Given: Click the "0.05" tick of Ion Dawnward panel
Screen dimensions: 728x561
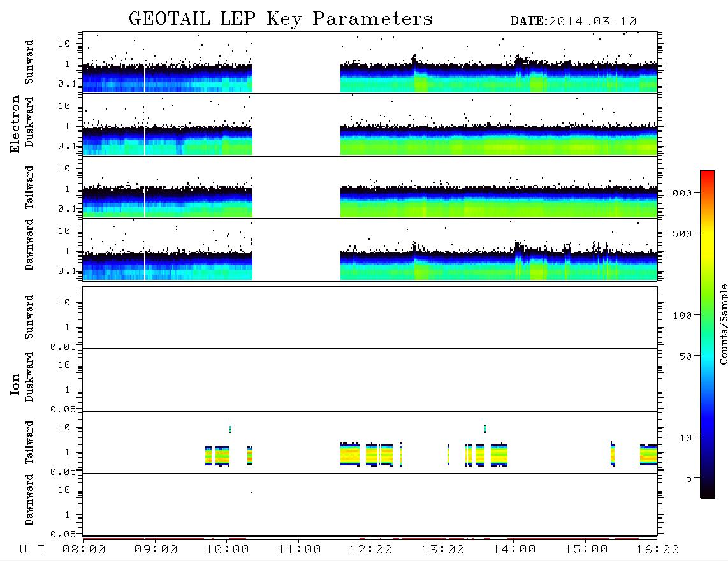Looking at the screenshot, I should click(63, 534).
